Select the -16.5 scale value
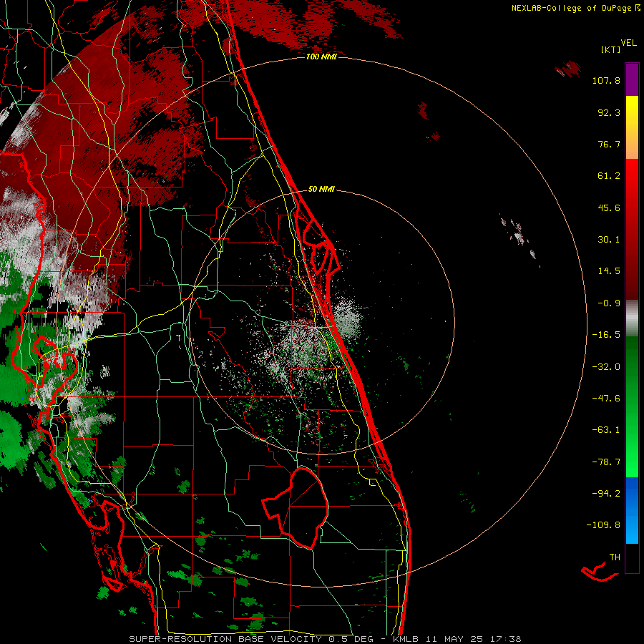The width and height of the screenshot is (644, 644). click(606, 335)
